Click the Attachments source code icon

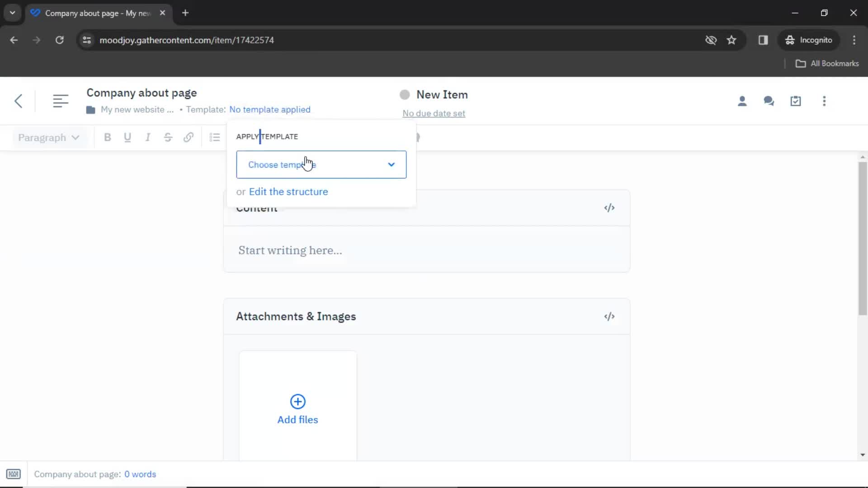[x=609, y=316]
